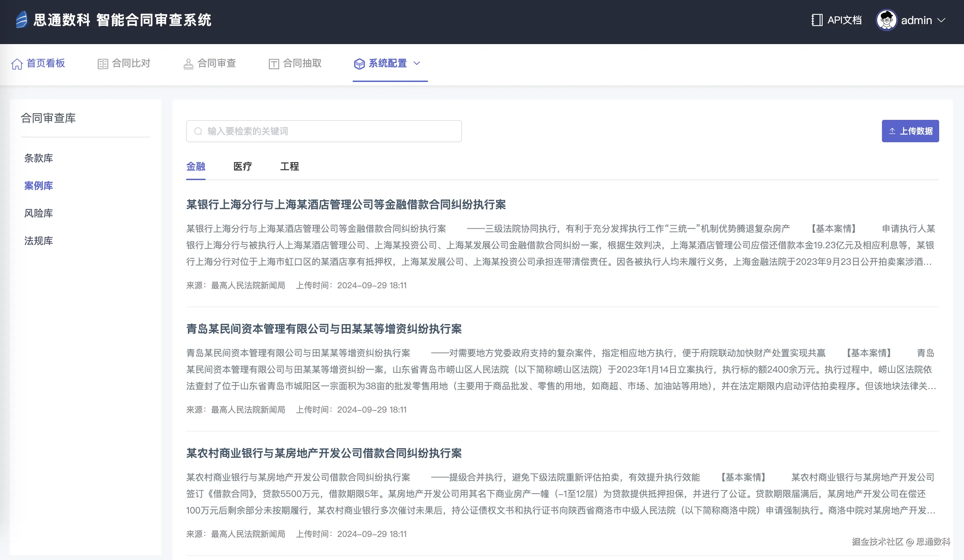964x560 pixels.
Task: Click the 系统配置 cube icon
Action: pyautogui.click(x=359, y=64)
